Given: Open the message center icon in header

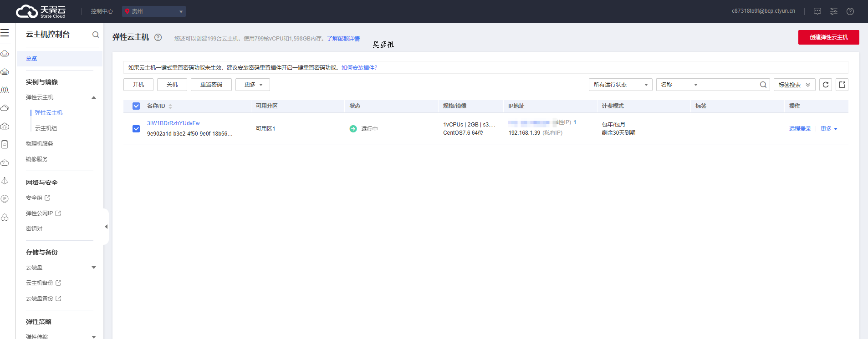Looking at the screenshot, I should (817, 11).
